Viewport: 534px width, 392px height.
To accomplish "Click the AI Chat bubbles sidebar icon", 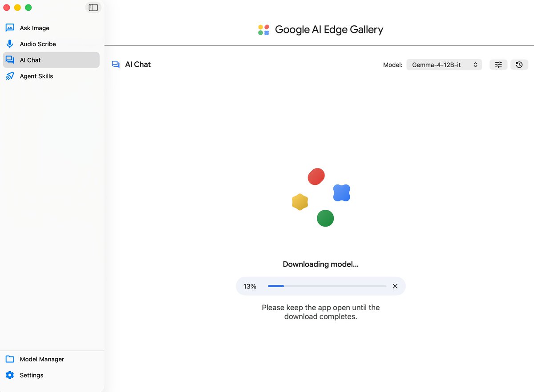I will tap(10, 60).
